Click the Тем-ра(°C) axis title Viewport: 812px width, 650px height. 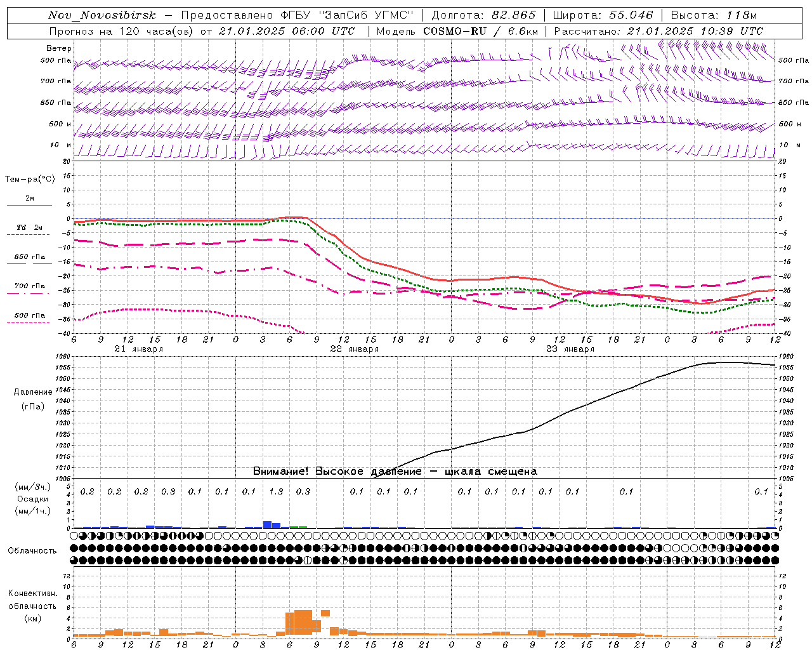pos(30,180)
